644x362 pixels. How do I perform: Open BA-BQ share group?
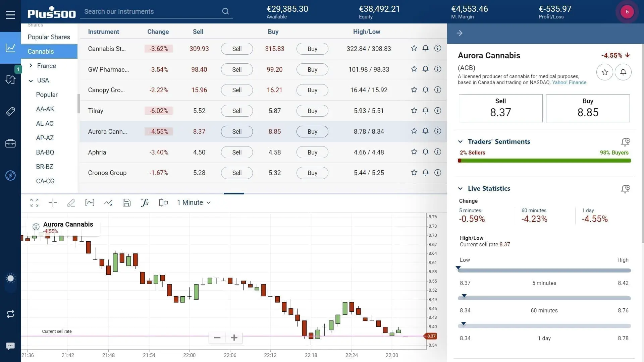pos(45,152)
